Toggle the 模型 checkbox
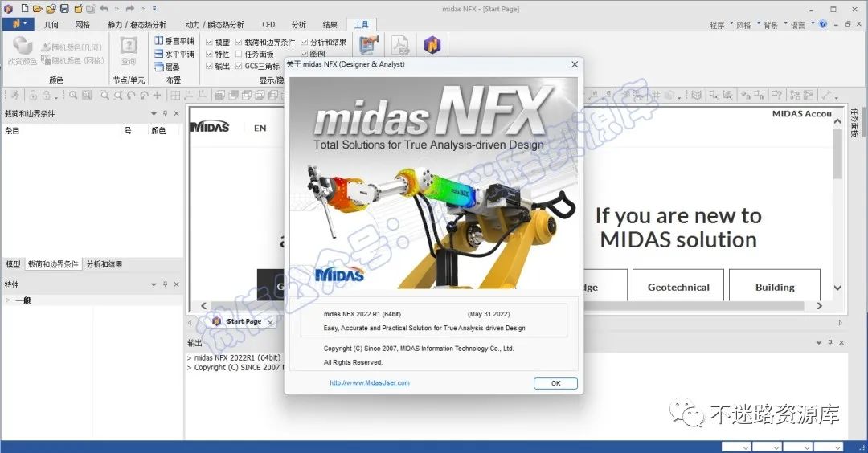The image size is (868, 453). tap(209, 42)
